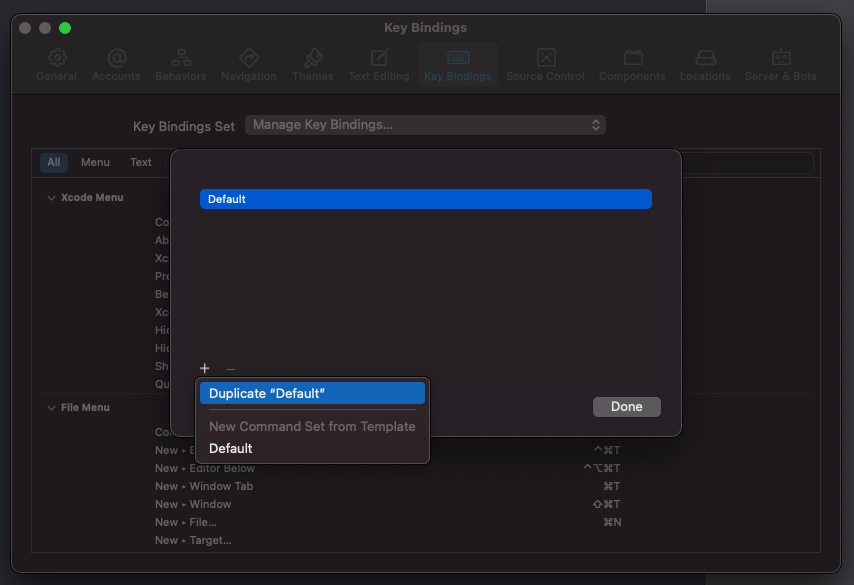Collapse the File Menu section
The image size is (854, 585).
51,407
